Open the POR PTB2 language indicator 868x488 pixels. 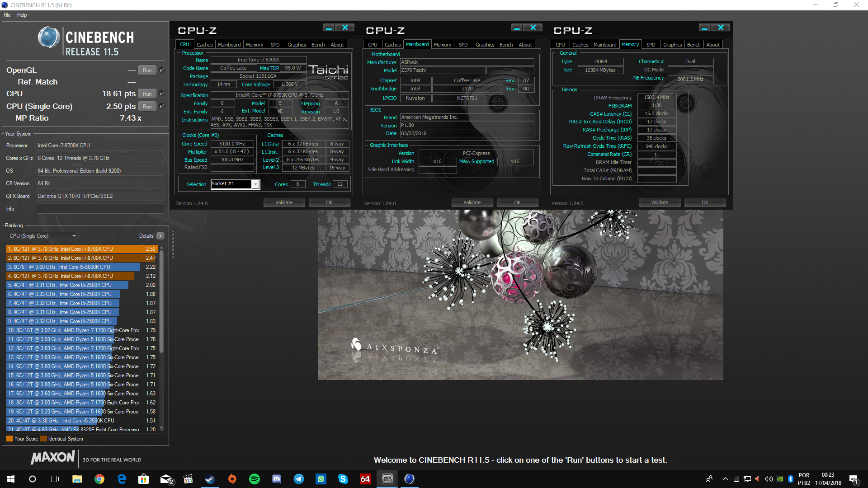tap(804, 479)
